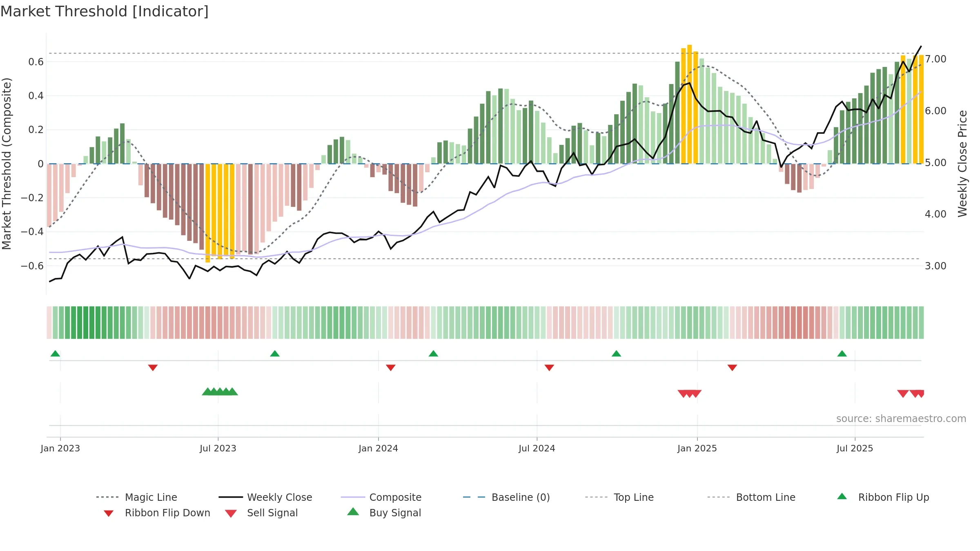Toggle the Ribbon Flip Up legend entry

point(883,497)
